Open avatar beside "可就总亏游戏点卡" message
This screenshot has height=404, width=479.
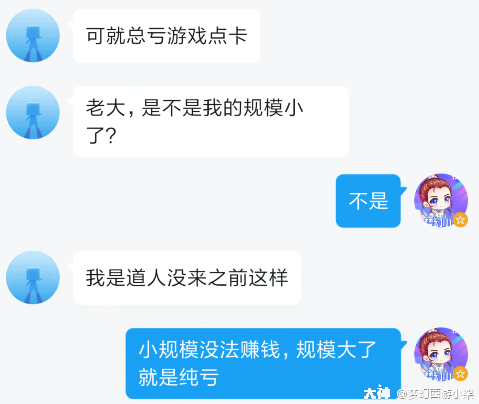33,35
